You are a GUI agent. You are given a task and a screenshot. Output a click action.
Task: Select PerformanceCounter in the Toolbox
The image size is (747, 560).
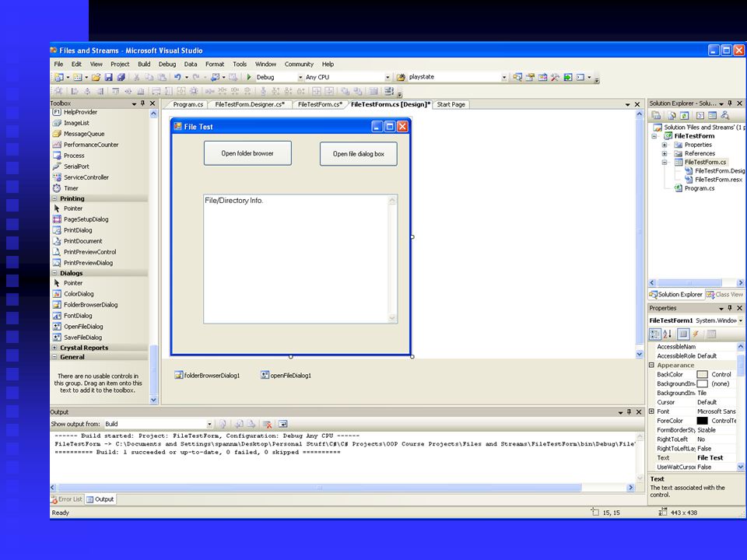tap(91, 145)
